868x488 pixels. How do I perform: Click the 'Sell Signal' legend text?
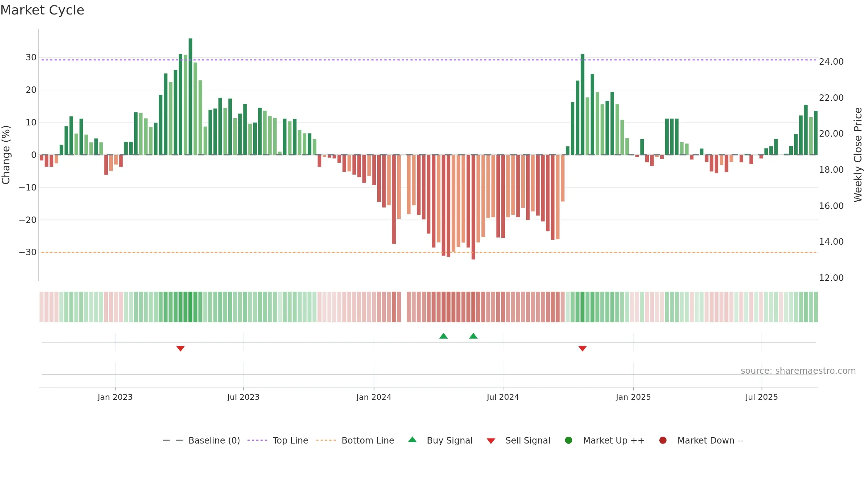click(x=528, y=440)
